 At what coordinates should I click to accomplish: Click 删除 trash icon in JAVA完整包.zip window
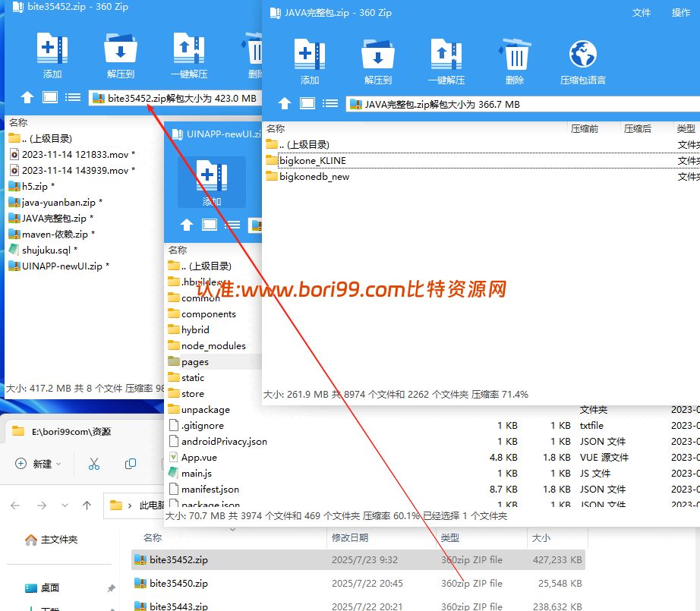coord(515,54)
